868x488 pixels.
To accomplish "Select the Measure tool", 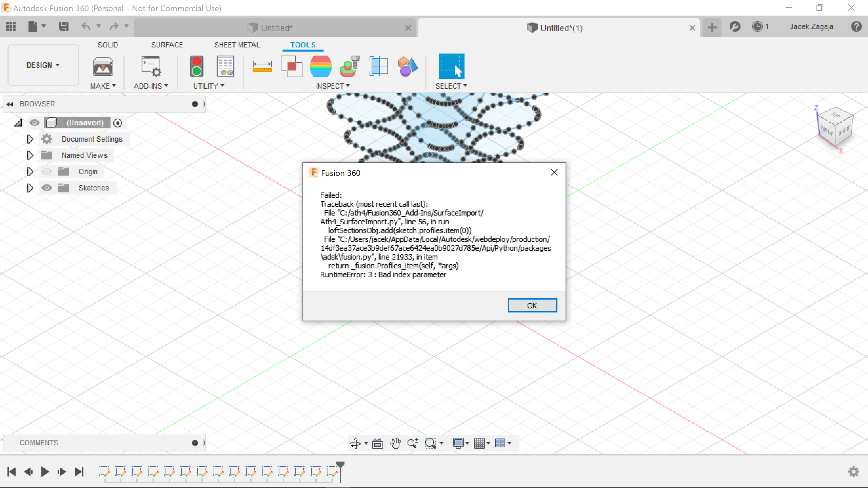I will (x=262, y=66).
